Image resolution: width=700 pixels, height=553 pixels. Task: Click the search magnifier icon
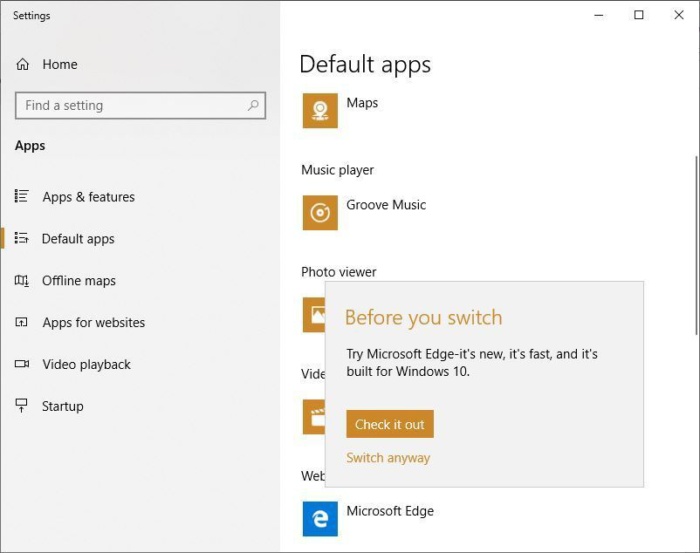coord(253,105)
